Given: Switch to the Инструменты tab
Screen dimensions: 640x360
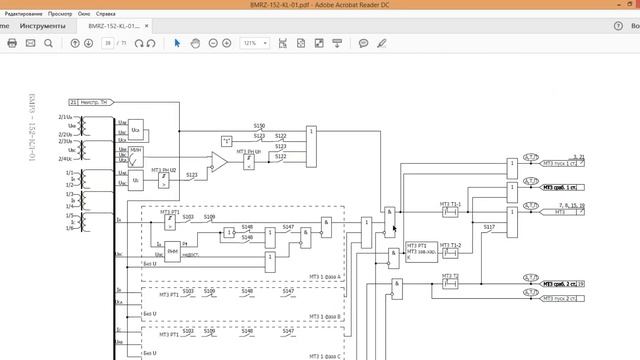Looking at the screenshot, I should pyautogui.click(x=42, y=26).
